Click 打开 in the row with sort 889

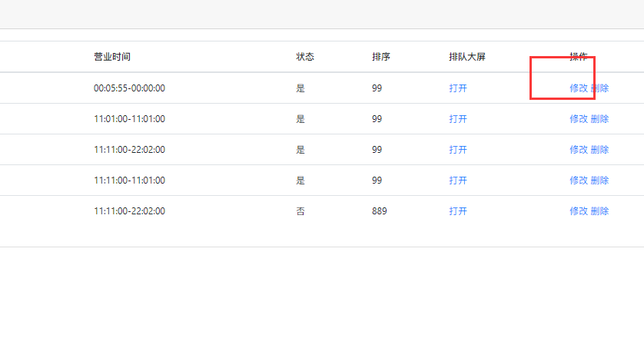point(458,211)
